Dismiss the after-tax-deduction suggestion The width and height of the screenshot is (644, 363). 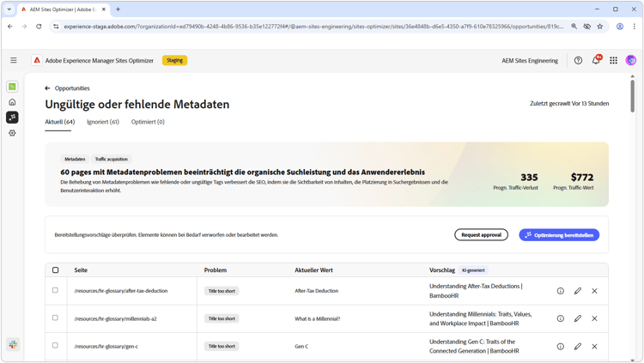[594, 291]
